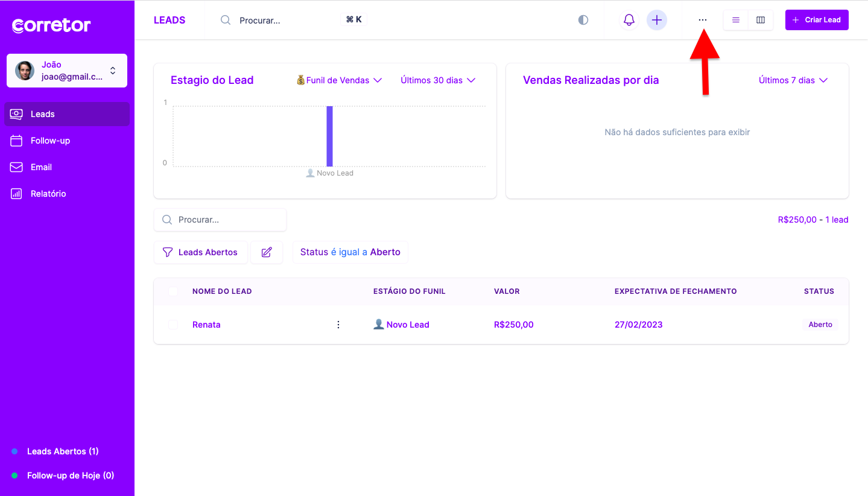
Task: Open Renata row vertical dots menu
Action: (x=338, y=325)
